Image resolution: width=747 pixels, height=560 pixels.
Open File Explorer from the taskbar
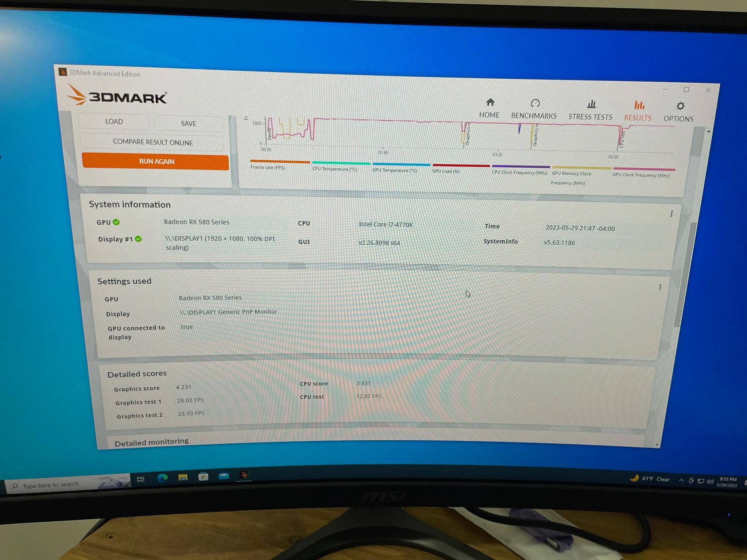pos(183,477)
